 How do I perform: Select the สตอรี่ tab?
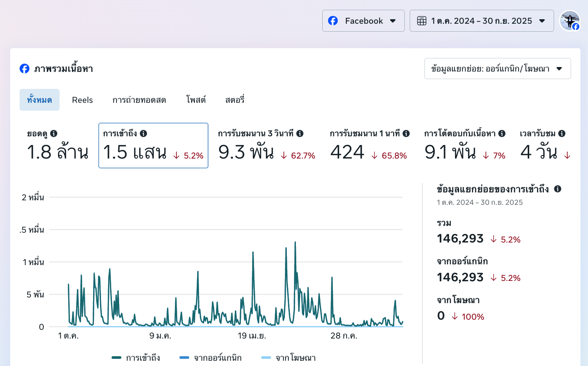235,100
